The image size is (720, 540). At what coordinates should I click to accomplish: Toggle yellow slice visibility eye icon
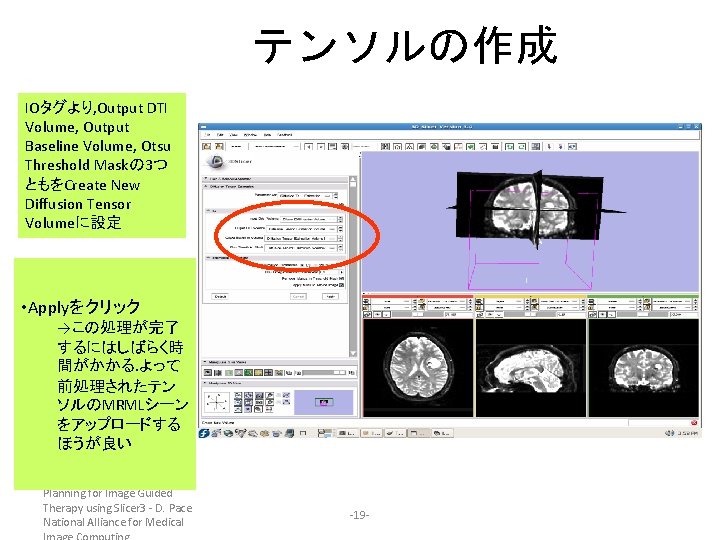click(490, 315)
